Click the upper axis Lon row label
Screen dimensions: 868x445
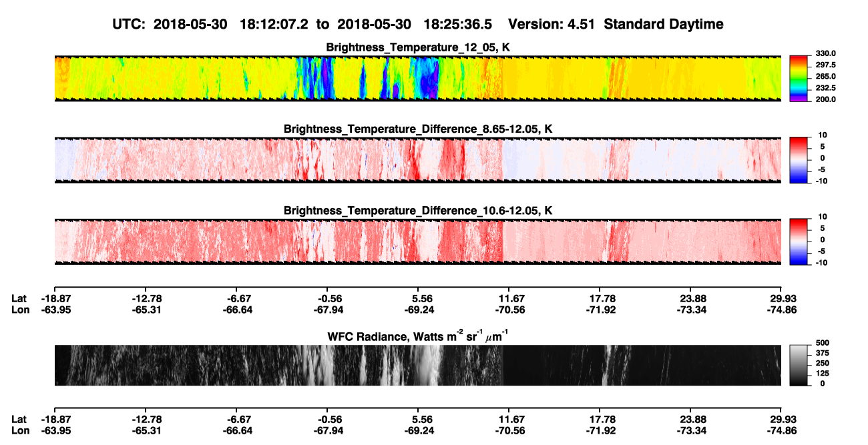(19, 310)
